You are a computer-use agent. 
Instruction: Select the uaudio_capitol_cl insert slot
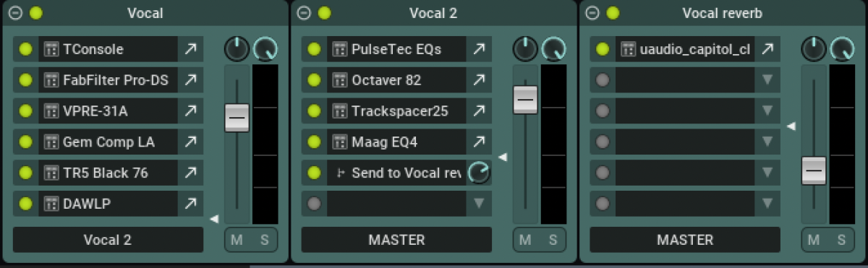click(685, 49)
